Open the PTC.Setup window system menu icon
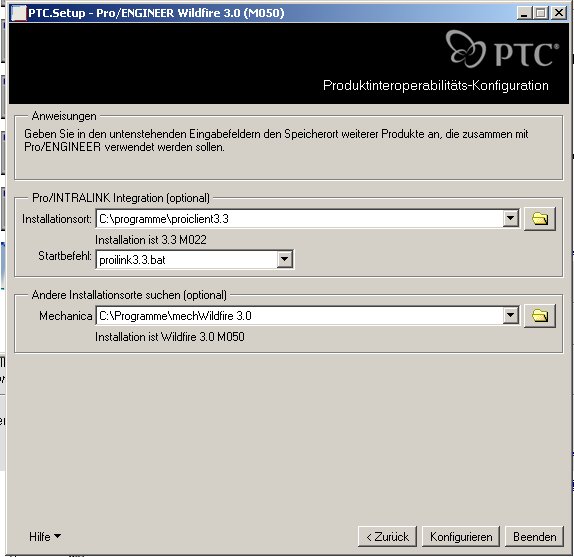This screenshot has width=574, height=557. click(x=19, y=13)
